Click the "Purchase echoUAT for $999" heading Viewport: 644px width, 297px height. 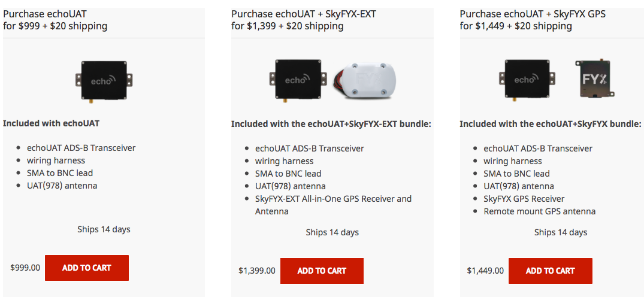55,20
